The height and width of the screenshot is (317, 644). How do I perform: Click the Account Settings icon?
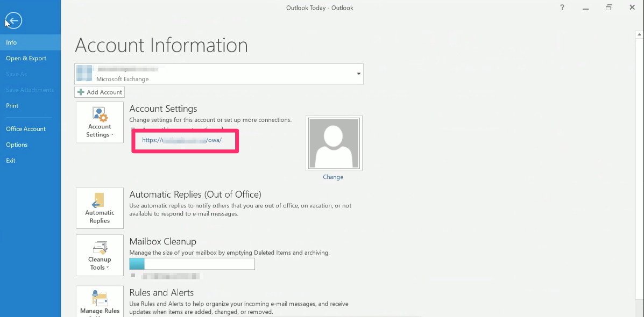[99, 114]
